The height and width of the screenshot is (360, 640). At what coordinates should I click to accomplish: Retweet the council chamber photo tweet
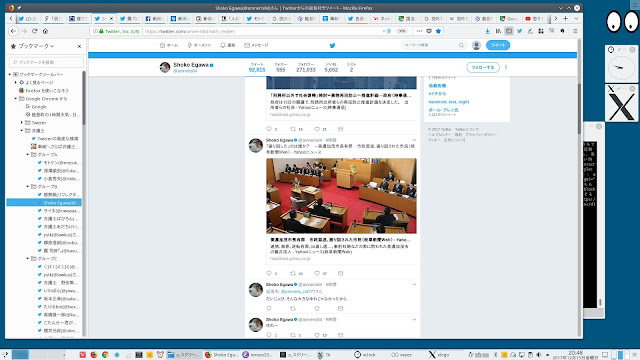(293, 273)
